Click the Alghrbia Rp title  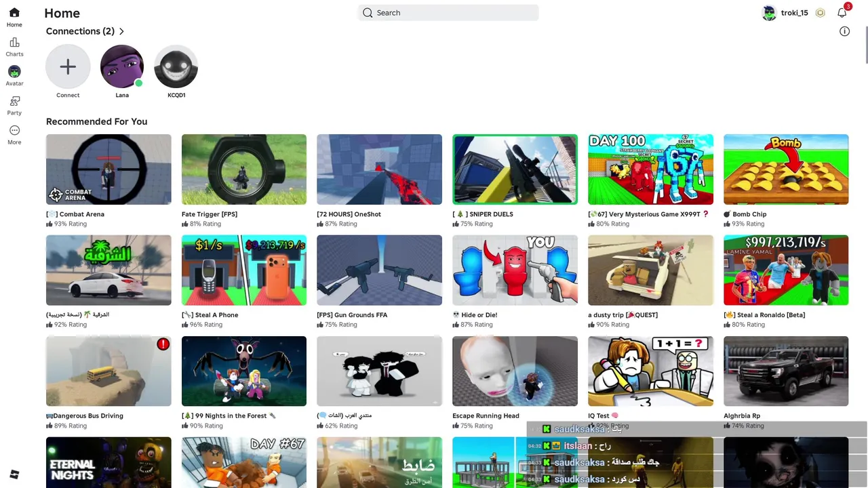click(x=742, y=416)
